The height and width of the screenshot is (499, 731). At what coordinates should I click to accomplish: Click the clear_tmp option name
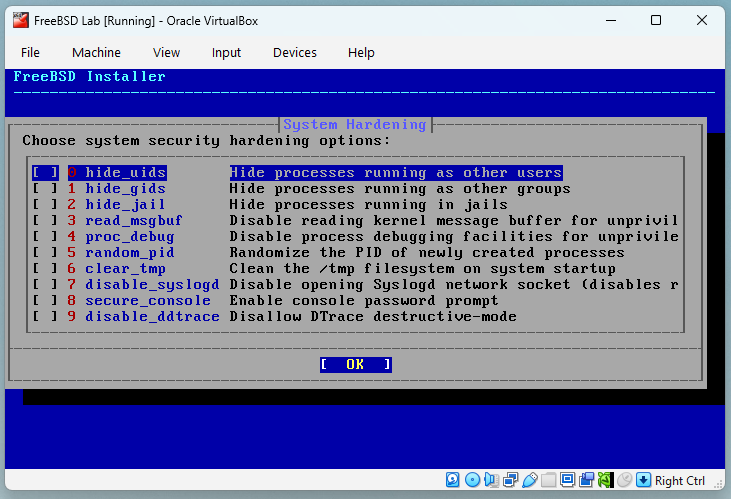(x=125, y=269)
